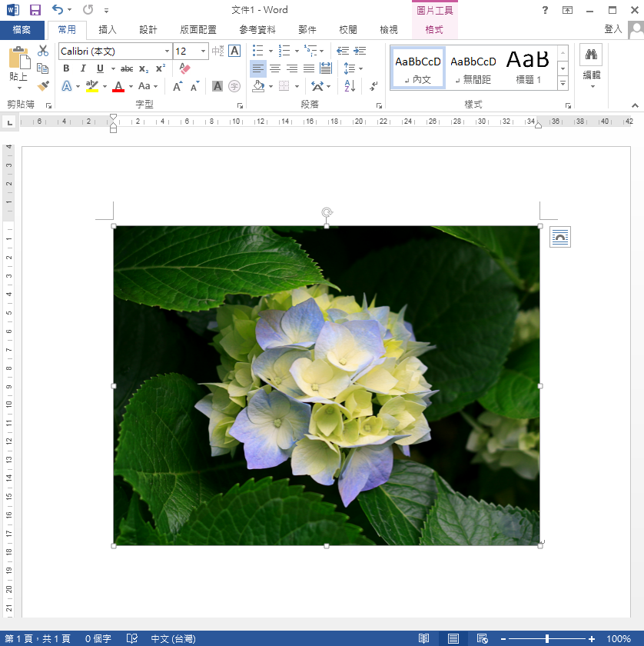This screenshot has height=646, width=644.
Task: Click the 登入 sign-in link
Action: click(x=612, y=29)
